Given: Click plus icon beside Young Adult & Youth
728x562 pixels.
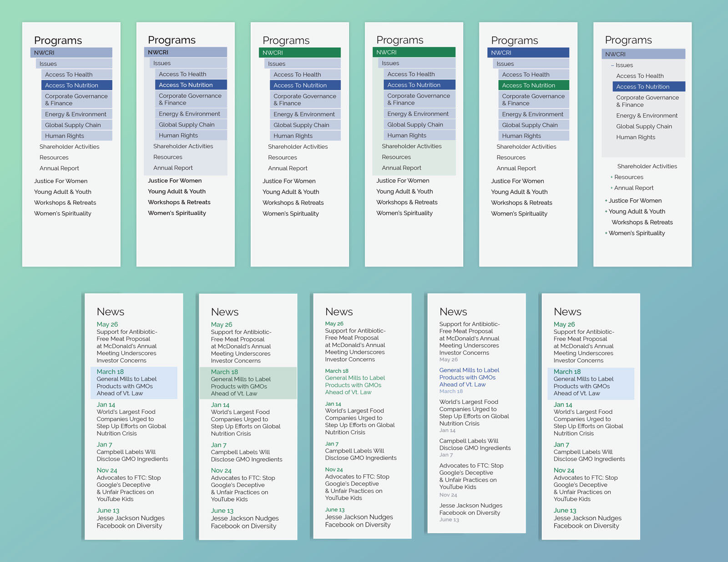Looking at the screenshot, I should click(x=606, y=212).
